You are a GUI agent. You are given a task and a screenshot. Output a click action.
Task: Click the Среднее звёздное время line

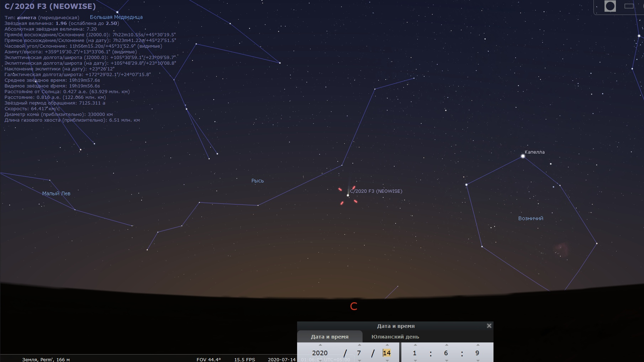(52, 80)
